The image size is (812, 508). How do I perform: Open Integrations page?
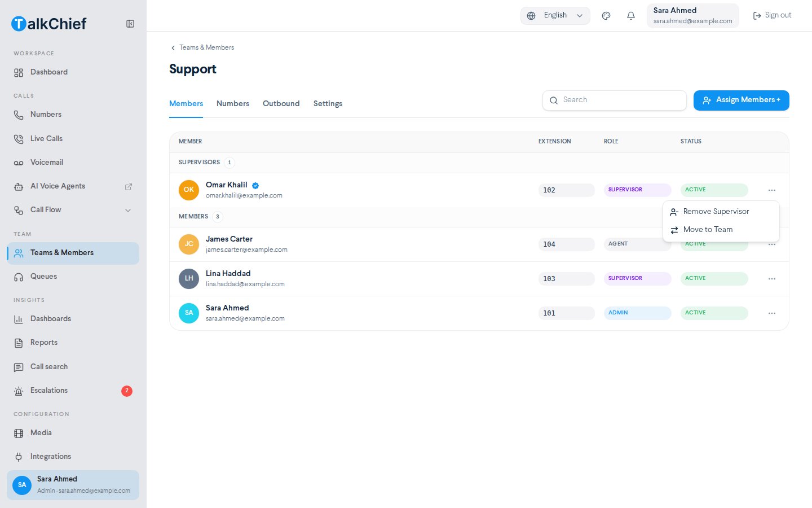pyautogui.click(x=73, y=457)
